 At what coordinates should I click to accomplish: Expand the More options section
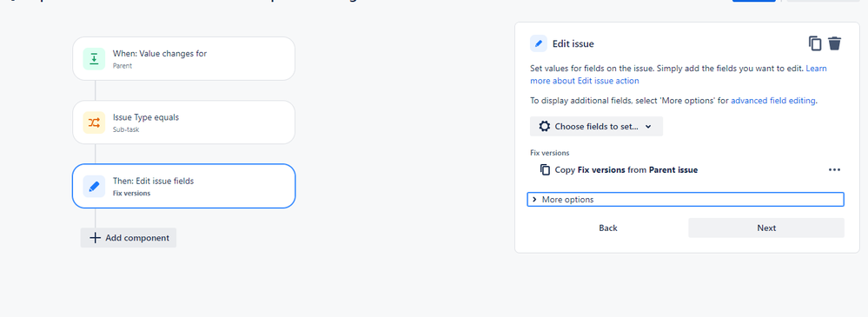(x=686, y=199)
